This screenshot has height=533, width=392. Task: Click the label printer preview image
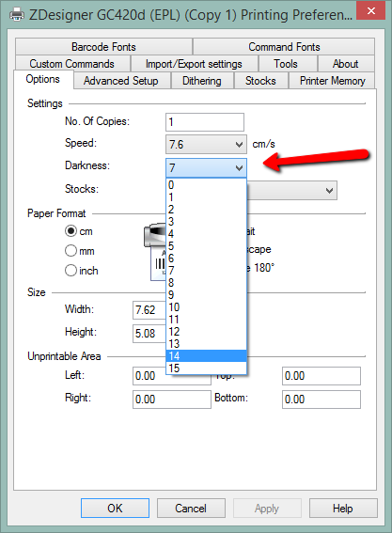click(155, 252)
